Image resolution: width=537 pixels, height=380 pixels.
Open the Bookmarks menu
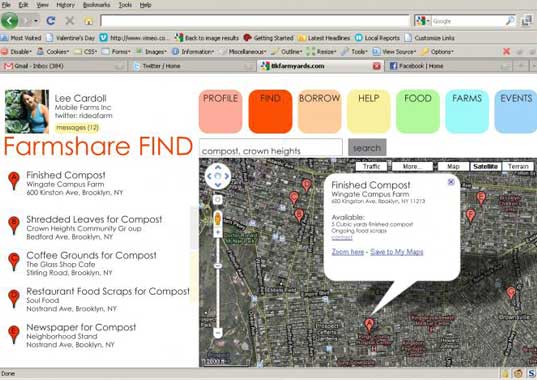[97, 5]
